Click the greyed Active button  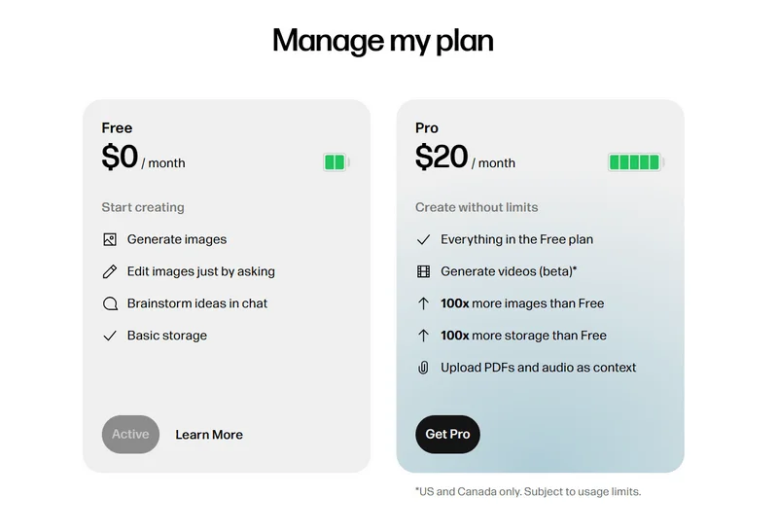click(x=130, y=434)
